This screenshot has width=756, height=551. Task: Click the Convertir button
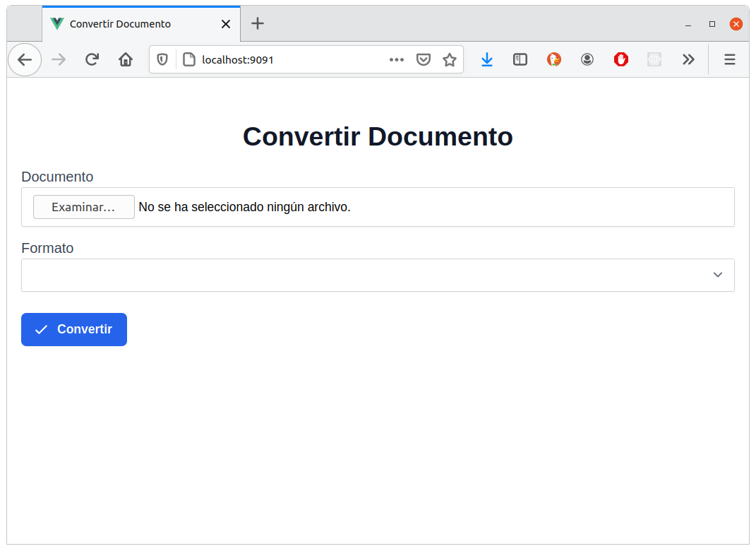(73, 329)
